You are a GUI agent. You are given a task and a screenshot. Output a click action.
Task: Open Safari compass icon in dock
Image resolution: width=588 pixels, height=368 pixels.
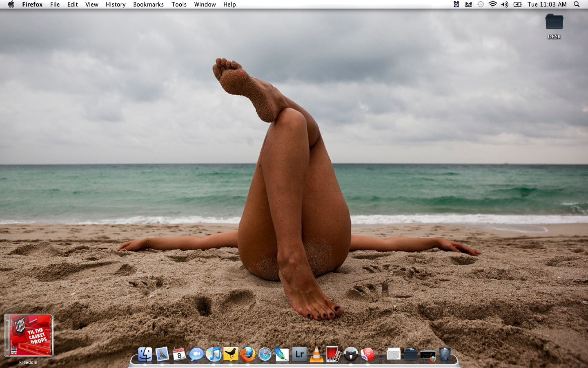[x=265, y=354]
